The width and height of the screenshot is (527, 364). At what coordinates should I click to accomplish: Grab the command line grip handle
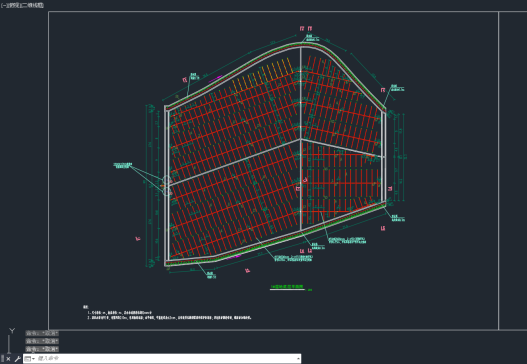[x=2, y=359]
